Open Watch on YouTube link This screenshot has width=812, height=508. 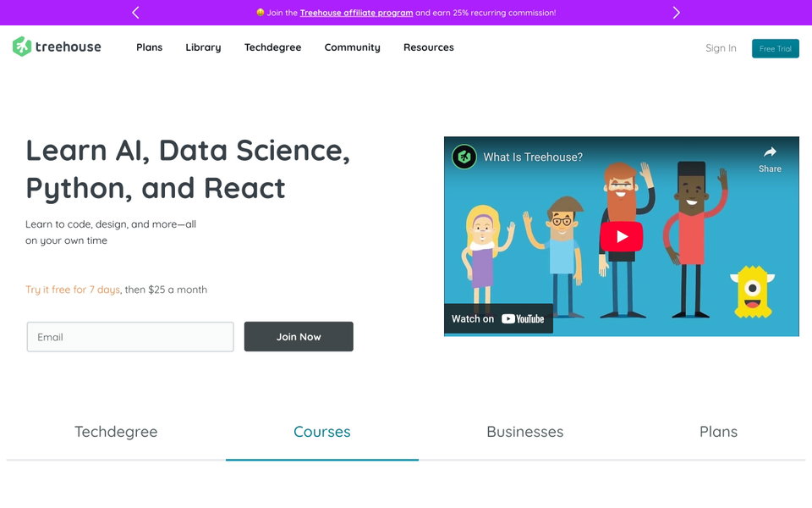[x=498, y=319]
